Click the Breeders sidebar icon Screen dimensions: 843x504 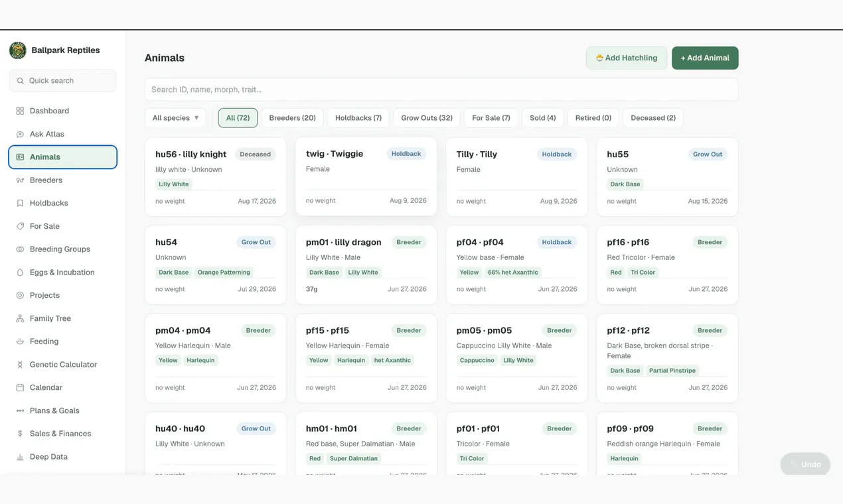[x=20, y=180]
